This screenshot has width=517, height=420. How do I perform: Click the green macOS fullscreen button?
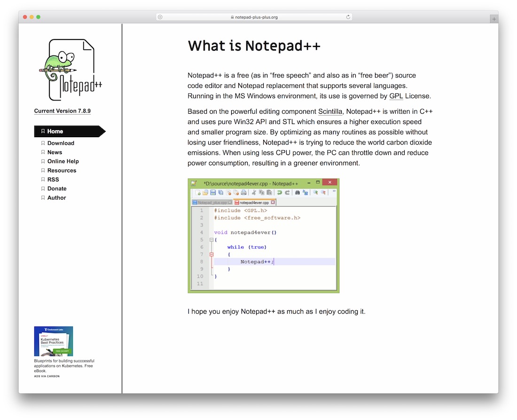coord(38,17)
